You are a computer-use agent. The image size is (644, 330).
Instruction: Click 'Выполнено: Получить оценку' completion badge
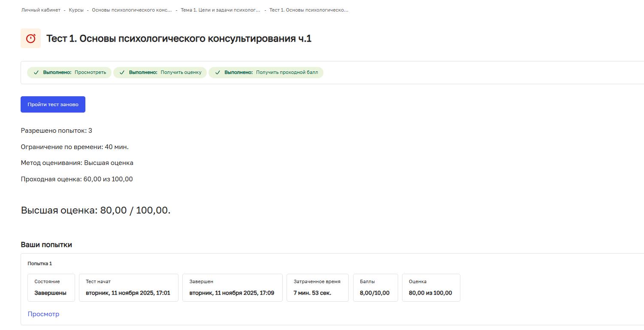pos(160,73)
